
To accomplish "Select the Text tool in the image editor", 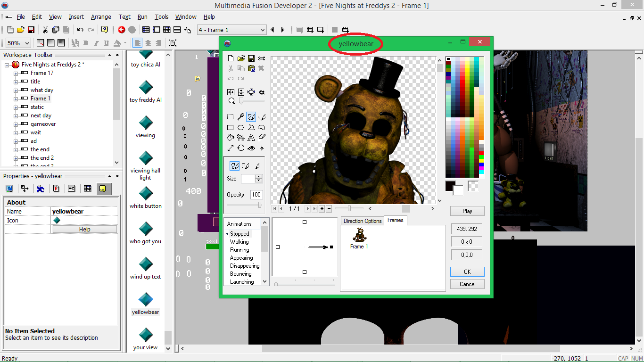I will tap(251, 138).
